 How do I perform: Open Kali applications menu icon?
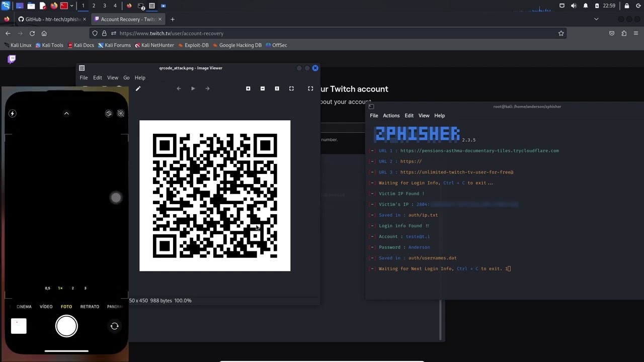6,6
